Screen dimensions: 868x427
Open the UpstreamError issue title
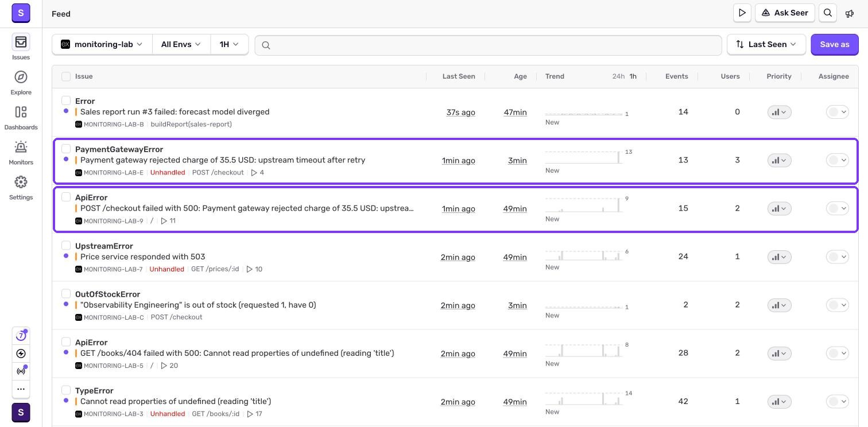click(104, 246)
